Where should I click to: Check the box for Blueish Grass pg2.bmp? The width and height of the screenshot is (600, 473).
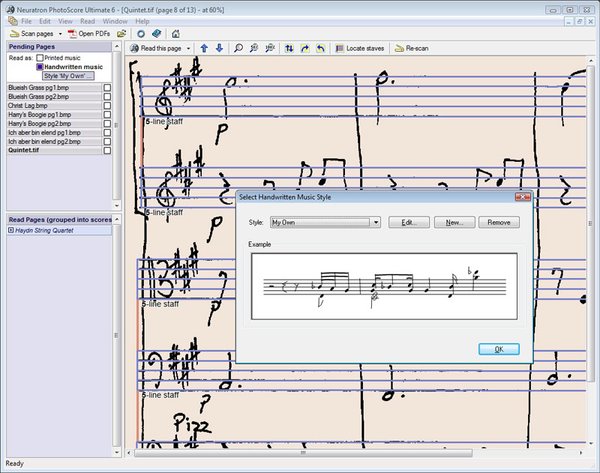[107, 96]
